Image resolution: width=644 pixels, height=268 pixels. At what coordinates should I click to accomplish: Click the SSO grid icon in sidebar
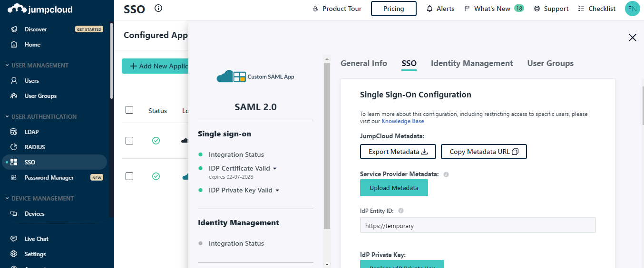[x=14, y=163]
